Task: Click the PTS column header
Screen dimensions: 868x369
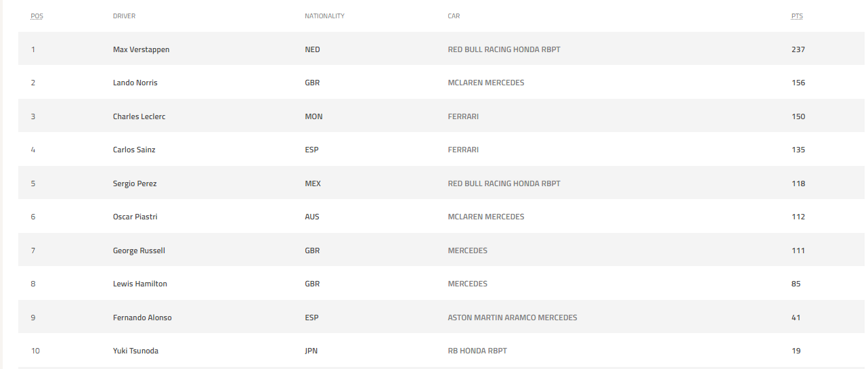Action: (797, 16)
